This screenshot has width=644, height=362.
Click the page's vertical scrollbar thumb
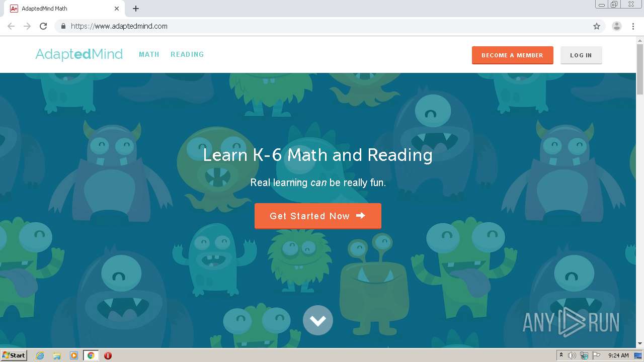click(x=640, y=69)
